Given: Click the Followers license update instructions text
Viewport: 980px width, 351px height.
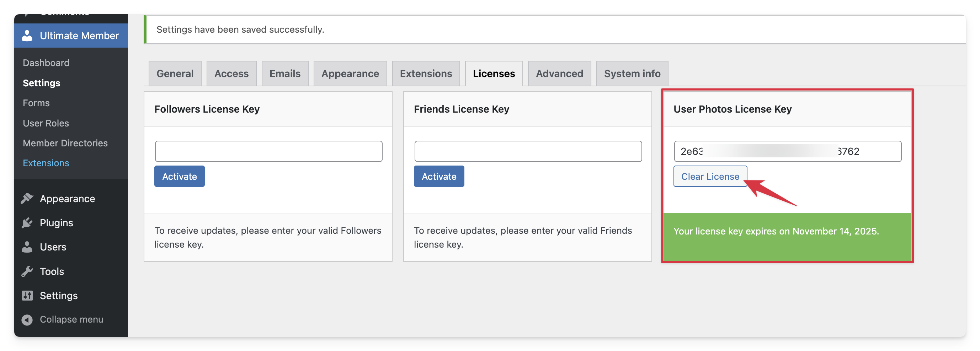Looking at the screenshot, I should coord(267,237).
